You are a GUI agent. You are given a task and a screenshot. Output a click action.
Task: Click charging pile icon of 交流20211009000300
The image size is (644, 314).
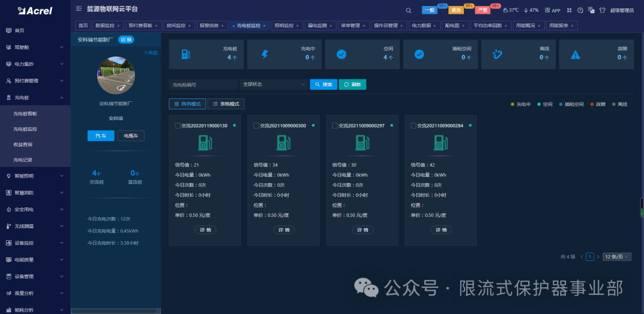tap(283, 143)
